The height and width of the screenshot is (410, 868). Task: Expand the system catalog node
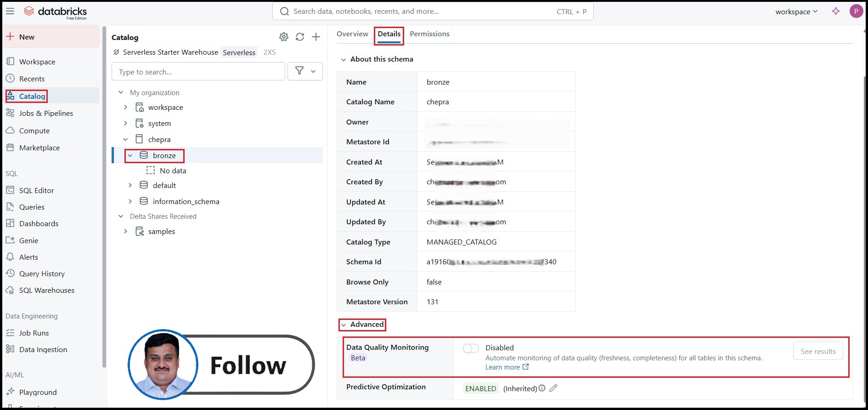[125, 123]
